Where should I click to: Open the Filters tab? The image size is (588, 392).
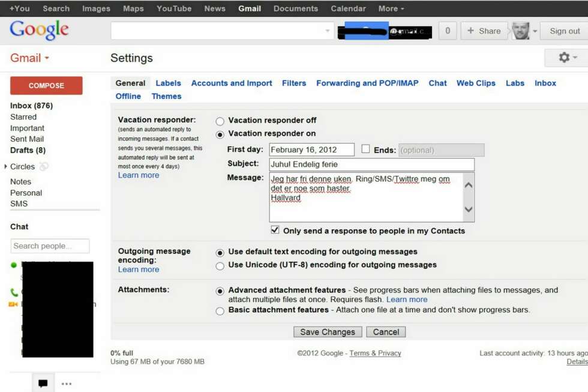(294, 83)
